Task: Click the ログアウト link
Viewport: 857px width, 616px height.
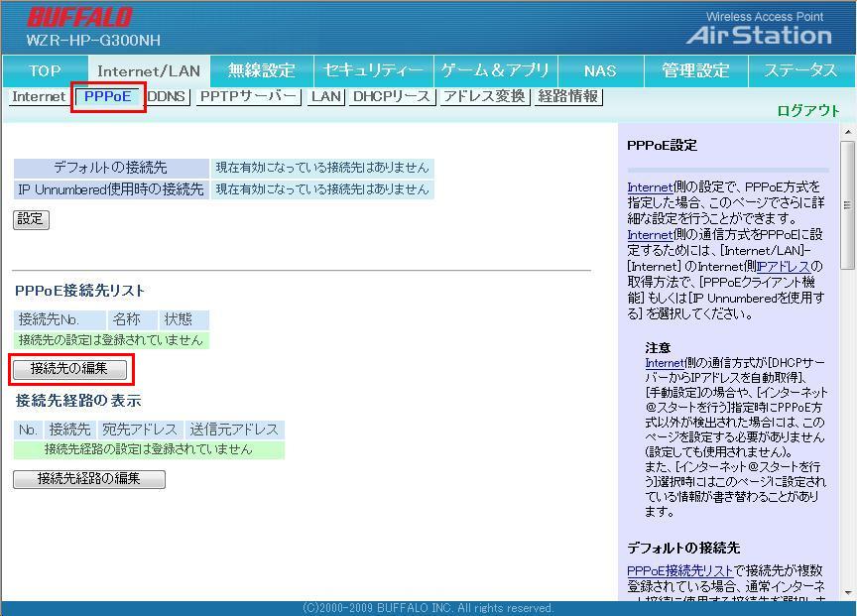Action: 808,111
